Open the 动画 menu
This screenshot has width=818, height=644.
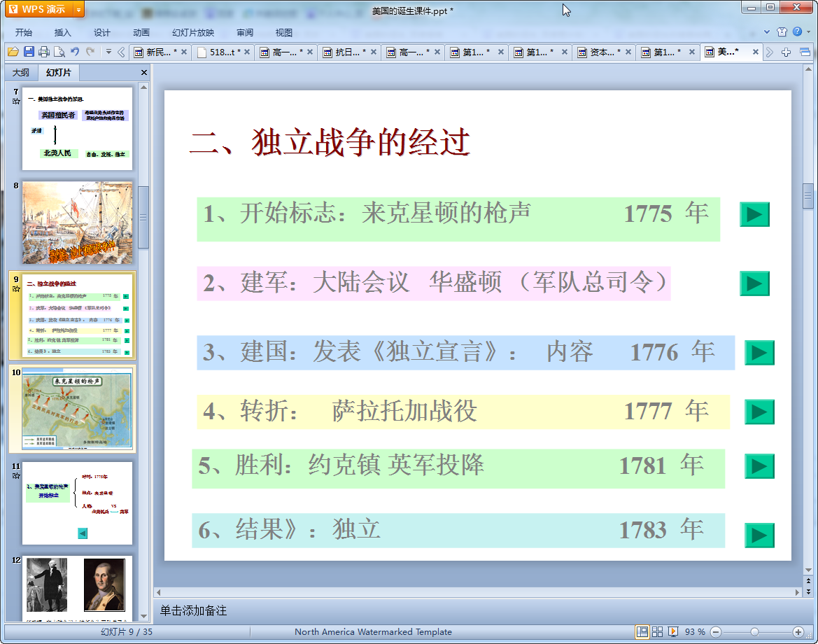pyautogui.click(x=141, y=32)
